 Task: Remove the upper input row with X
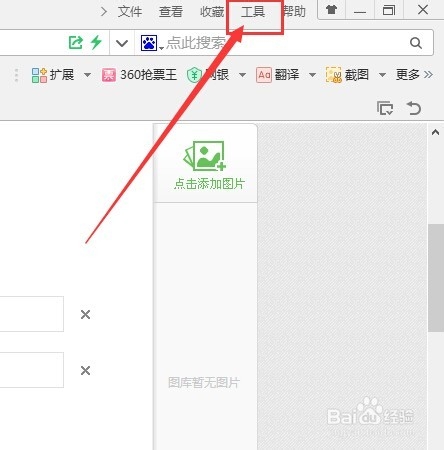pyautogui.click(x=86, y=314)
